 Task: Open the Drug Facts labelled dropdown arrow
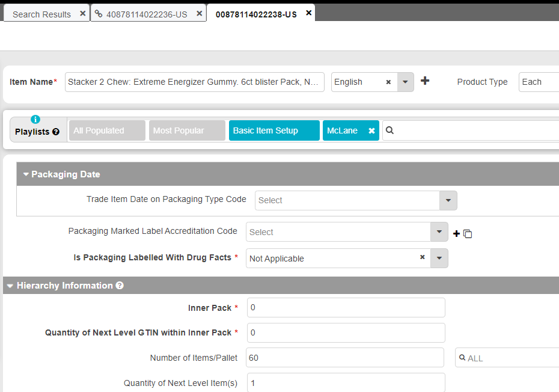click(x=439, y=259)
